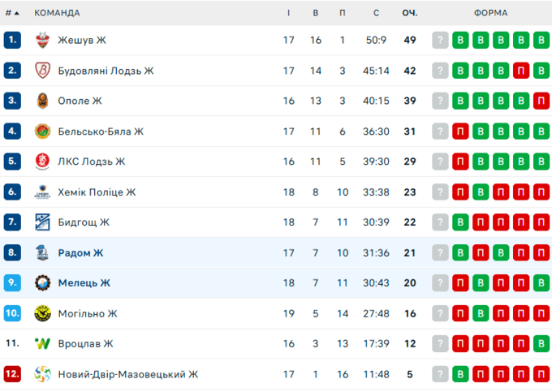Click position badge number 12
Screen dimensions: 552x392
(x=11, y=374)
